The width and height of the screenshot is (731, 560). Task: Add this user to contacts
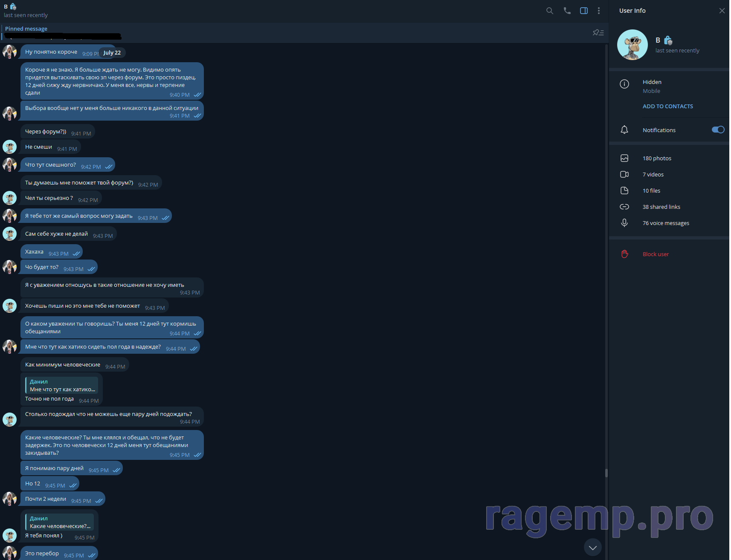click(667, 107)
